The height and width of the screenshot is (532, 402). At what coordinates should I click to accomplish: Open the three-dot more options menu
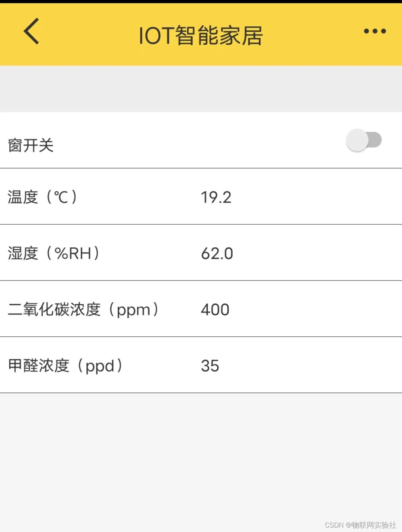[x=374, y=31]
